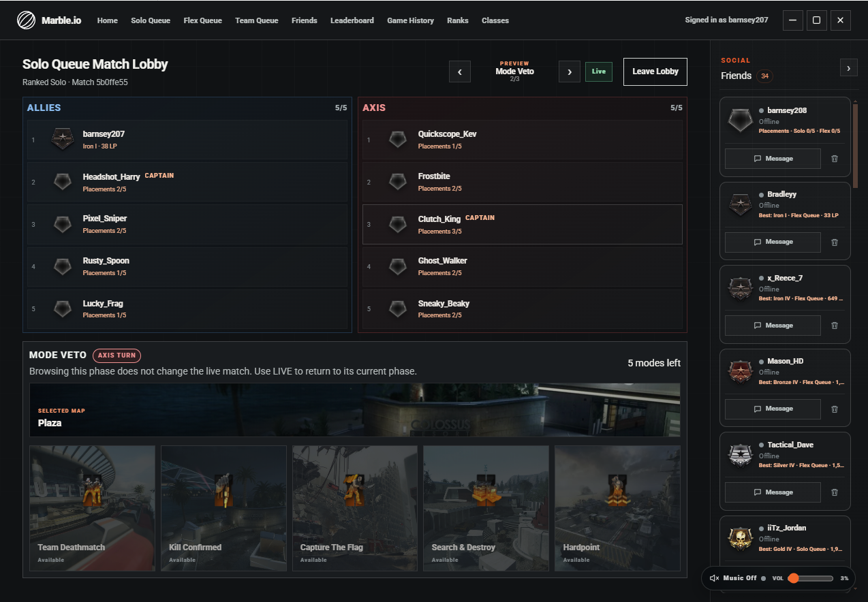Go to the previous veto phase
The height and width of the screenshot is (602, 868).
click(x=460, y=72)
